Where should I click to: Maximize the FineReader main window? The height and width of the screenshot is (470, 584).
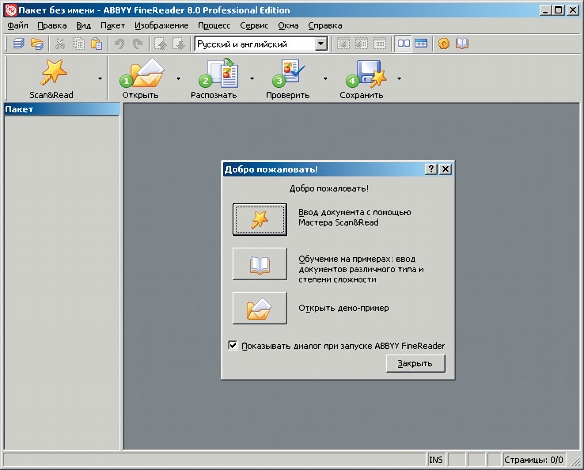559,10
